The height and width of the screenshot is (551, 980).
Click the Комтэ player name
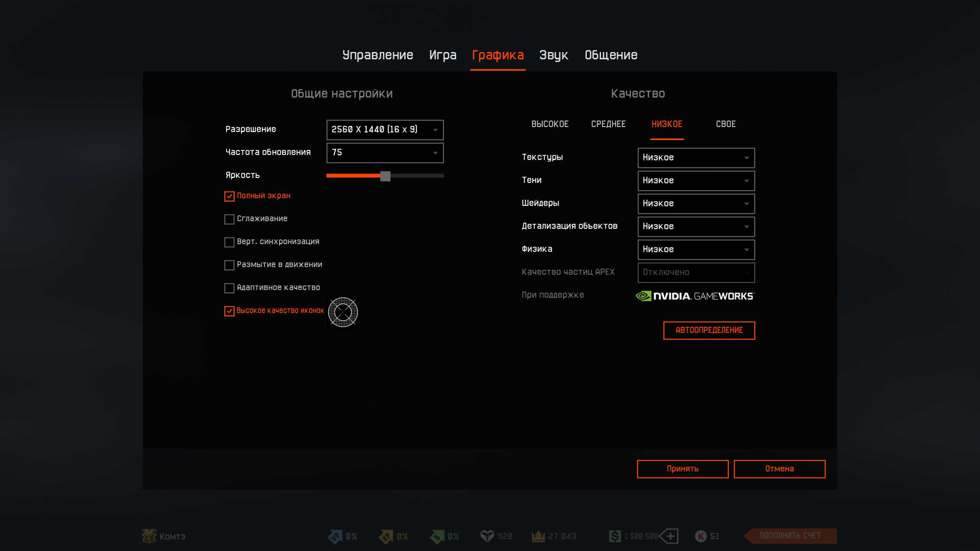(172, 536)
